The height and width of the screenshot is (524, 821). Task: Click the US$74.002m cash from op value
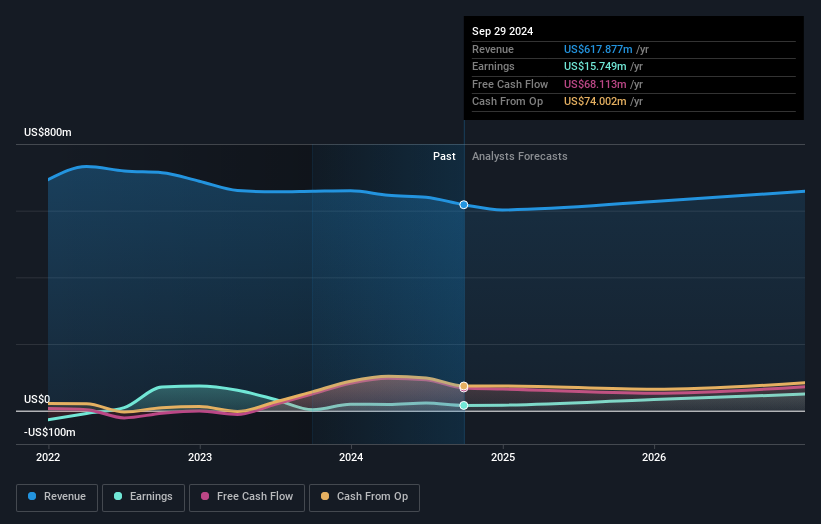point(595,102)
